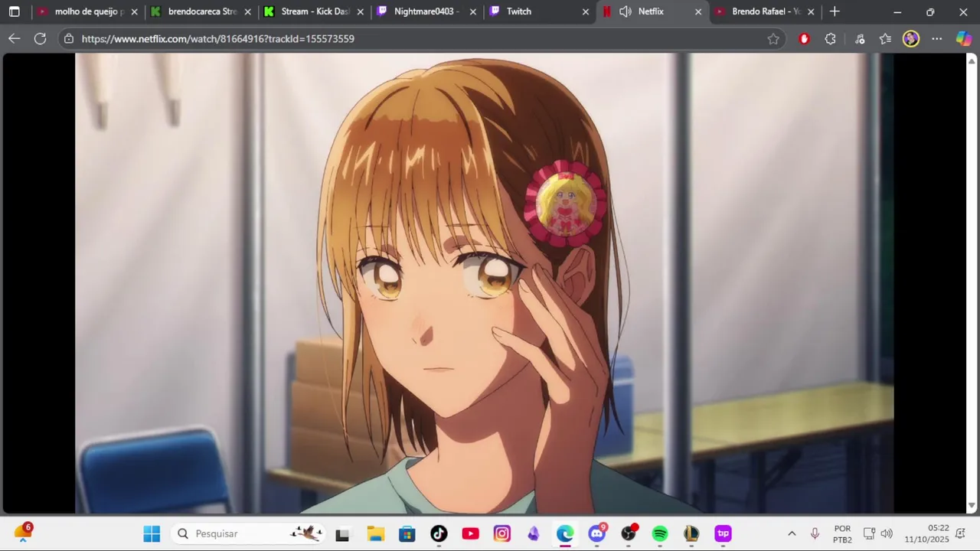Image resolution: width=980 pixels, height=551 pixels.
Task: Open network settings tray icon
Action: (869, 533)
